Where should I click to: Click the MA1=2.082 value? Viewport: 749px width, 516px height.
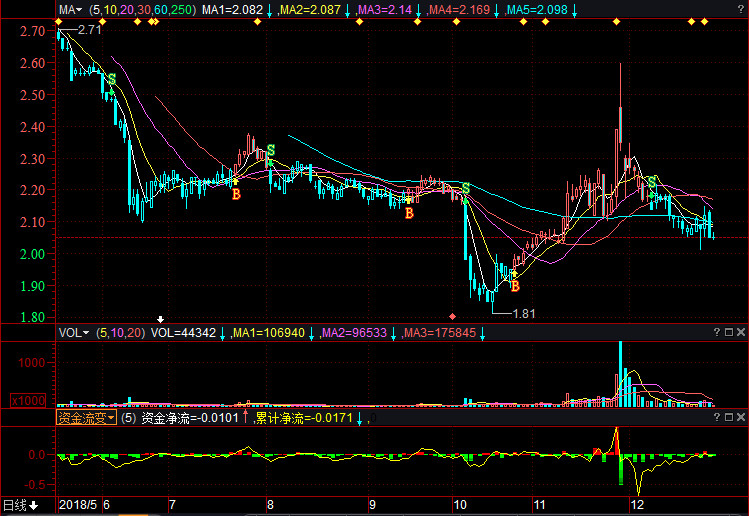coord(232,10)
